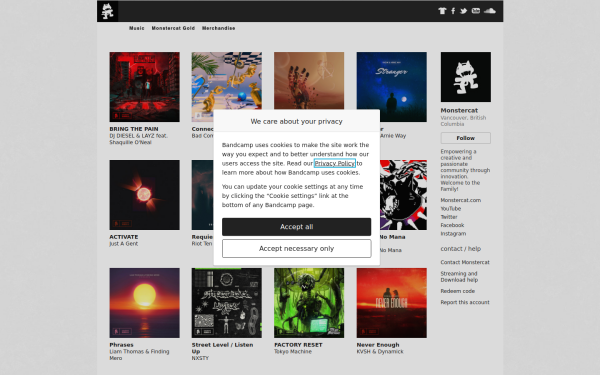Viewport: 600px width, 375px height.
Task: Click the FACTORY RESET title text
Action: click(x=298, y=345)
